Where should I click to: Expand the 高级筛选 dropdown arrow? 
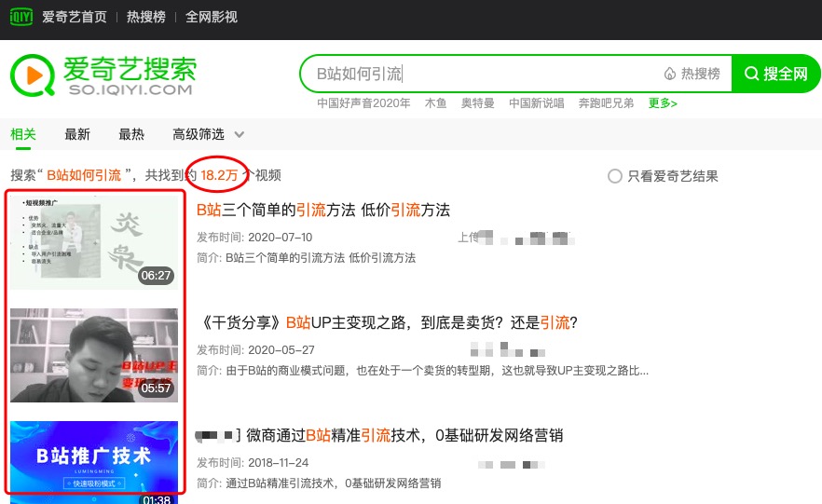[x=239, y=135]
